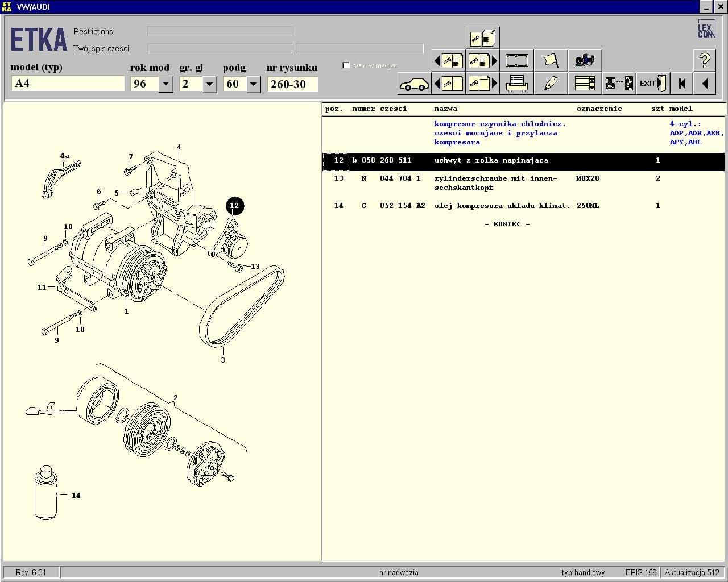
Task: Click the flag icon in toolbar
Action: tap(551, 60)
